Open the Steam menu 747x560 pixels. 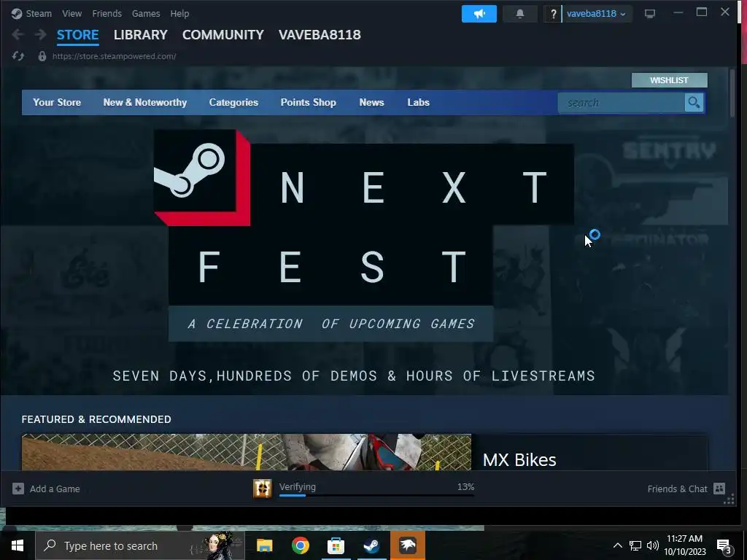pos(39,13)
